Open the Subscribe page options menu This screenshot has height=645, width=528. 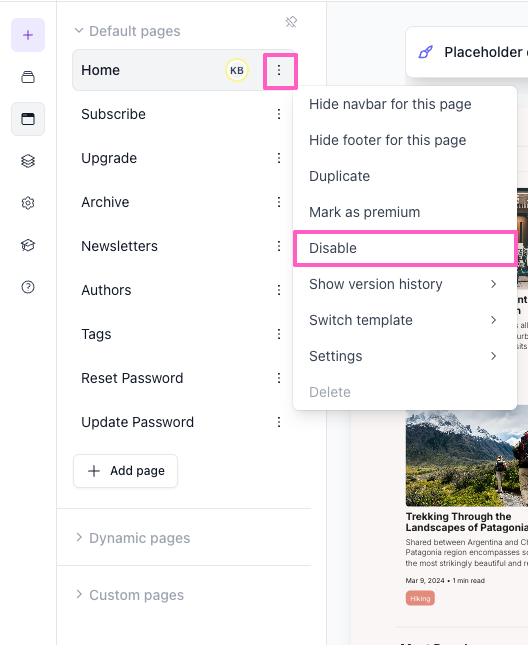pyautogui.click(x=279, y=114)
